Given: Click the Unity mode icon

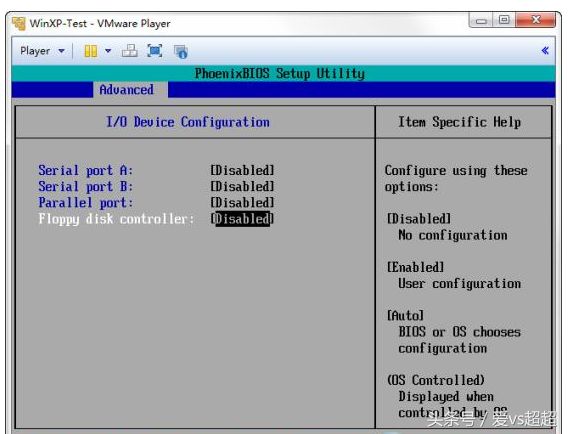Looking at the screenshot, I should click(x=180, y=51).
